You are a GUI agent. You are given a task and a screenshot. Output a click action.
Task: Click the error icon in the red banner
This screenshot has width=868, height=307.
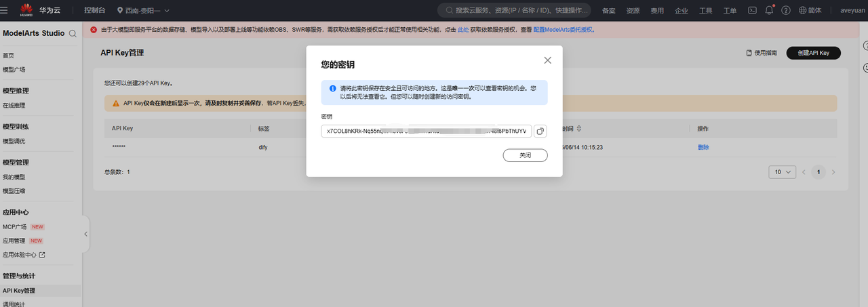click(x=94, y=30)
